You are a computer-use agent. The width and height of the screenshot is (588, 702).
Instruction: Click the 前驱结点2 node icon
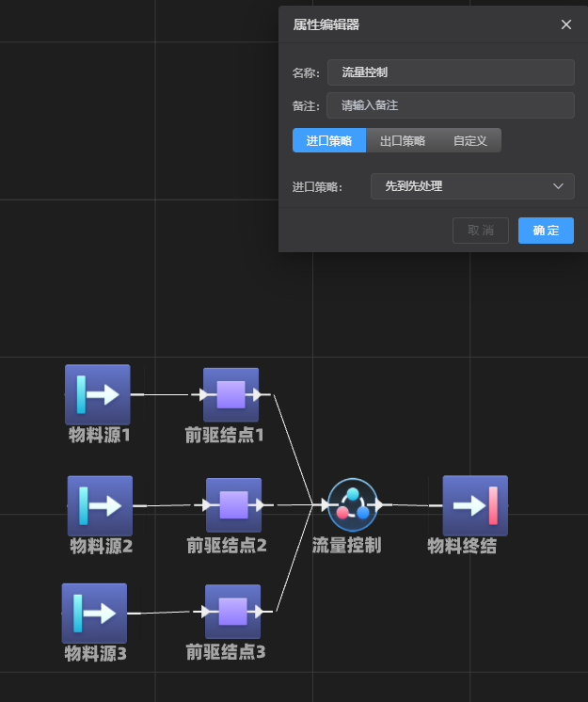pos(233,505)
